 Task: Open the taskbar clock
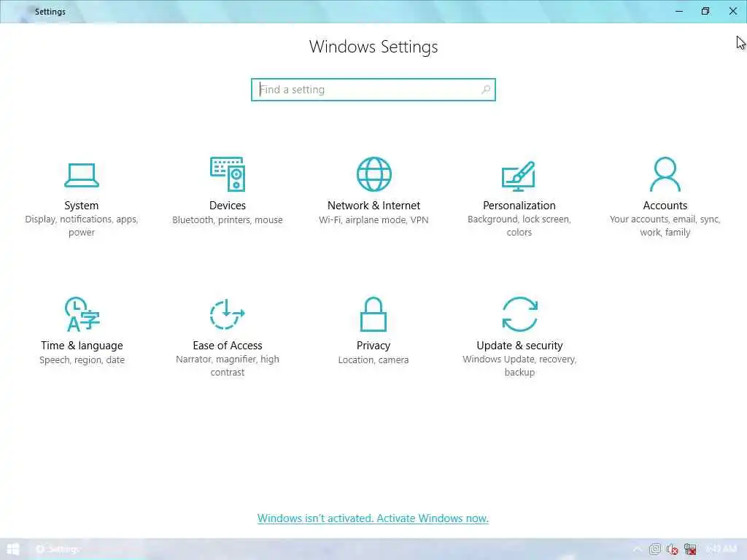(721, 550)
